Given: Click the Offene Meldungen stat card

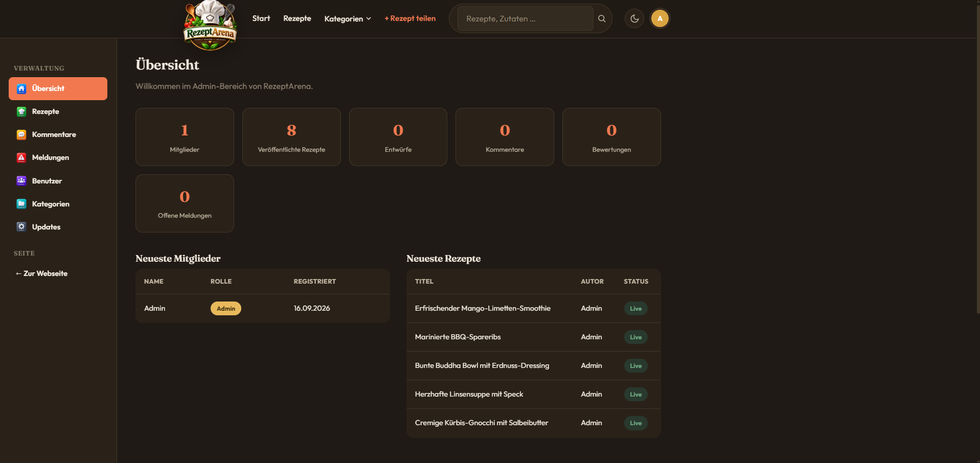Looking at the screenshot, I should (x=185, y=203).
